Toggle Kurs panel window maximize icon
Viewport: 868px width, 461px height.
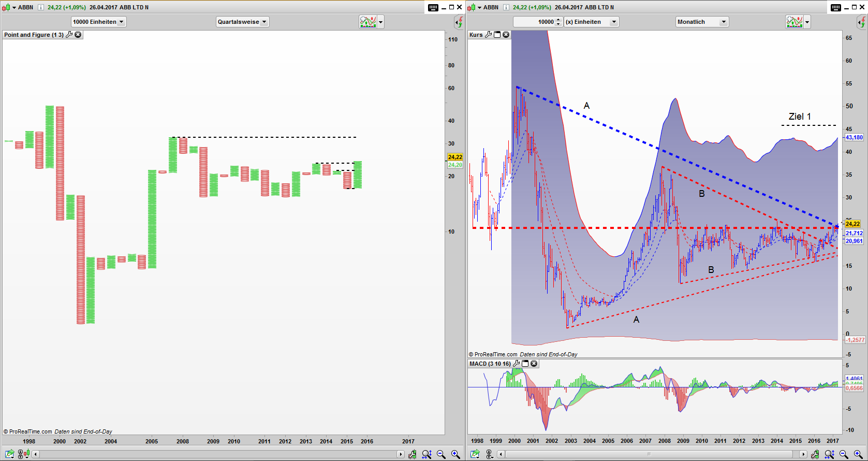tap(497, 35)
